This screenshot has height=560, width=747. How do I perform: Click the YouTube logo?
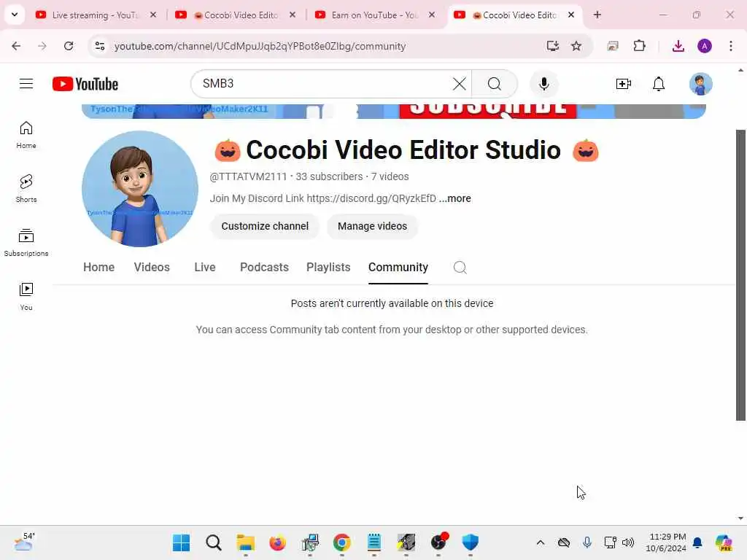point(85,84)
